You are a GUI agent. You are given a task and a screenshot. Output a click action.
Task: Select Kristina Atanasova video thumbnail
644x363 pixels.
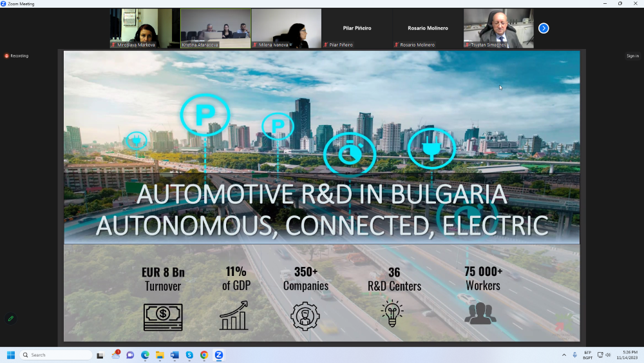(x=216, y=28)
